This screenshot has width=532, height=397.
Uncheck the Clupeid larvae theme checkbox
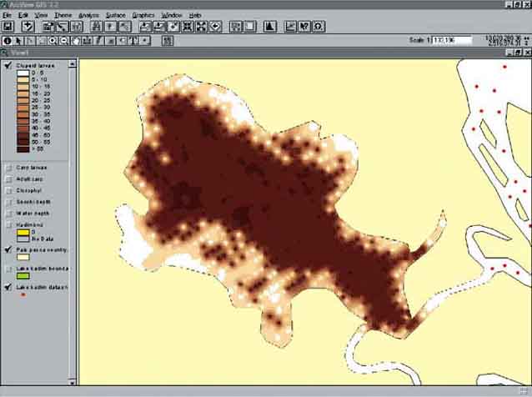pos(8,66)
